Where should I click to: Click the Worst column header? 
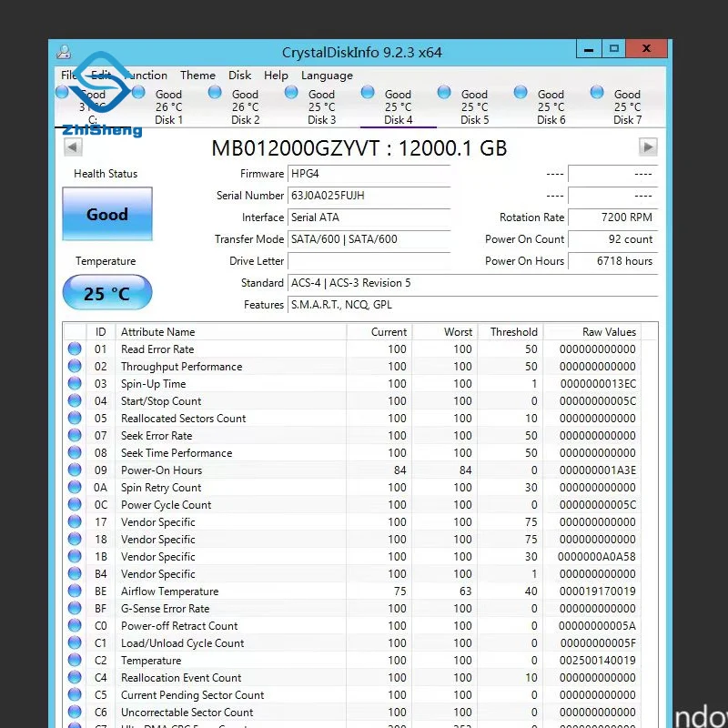point(445,332)
